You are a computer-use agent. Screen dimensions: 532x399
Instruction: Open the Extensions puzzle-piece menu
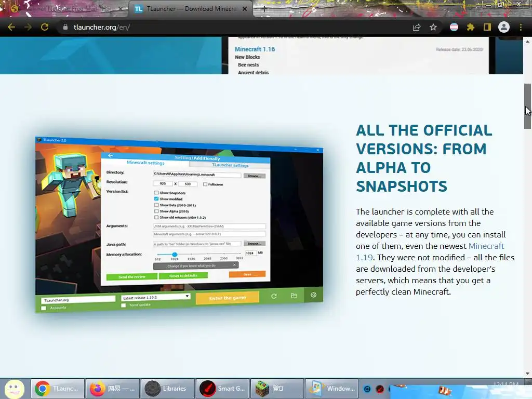[x=471, y=27]
